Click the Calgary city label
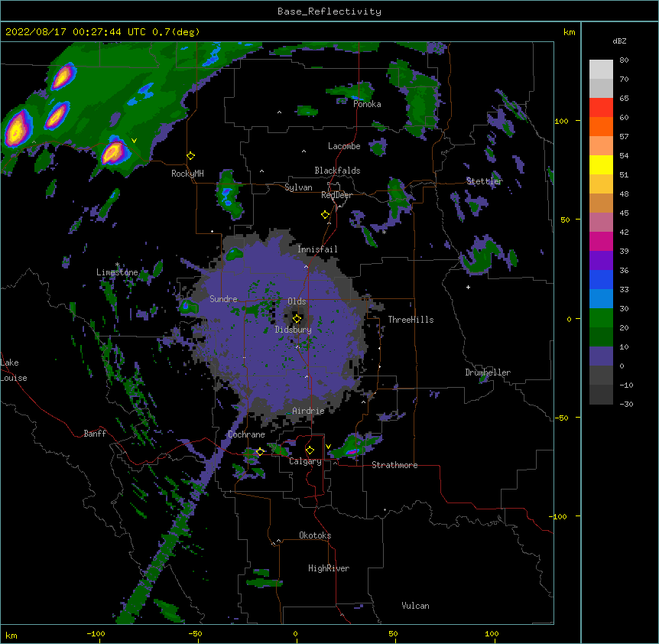Viewport: 659px width, 644px height. pyautogui.click(x=306, y=461)
